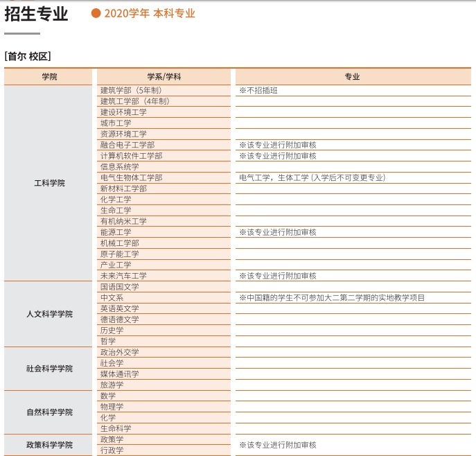Select the 工科学院 college cell
The height and width of the screenshot is (456, 476).
[49, 184]
